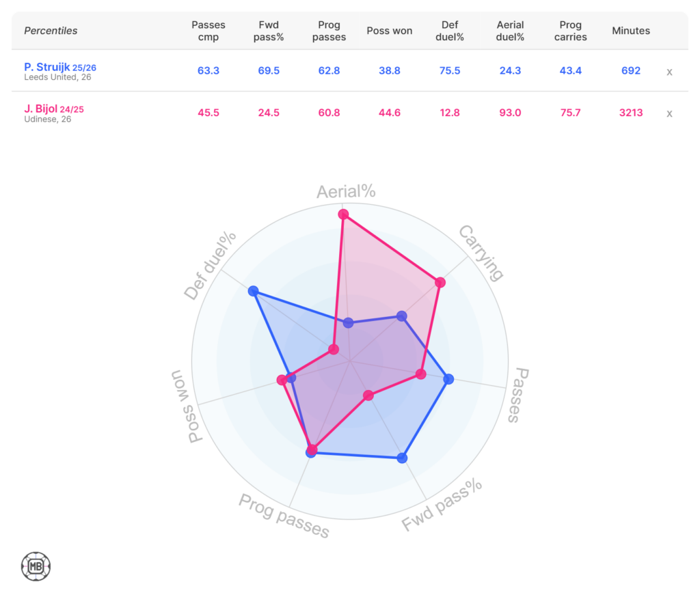The width and height of the screenshot is (700, 612).
Task: Click Bijol's pink Carrying radar point
Action: pos(440,282)
